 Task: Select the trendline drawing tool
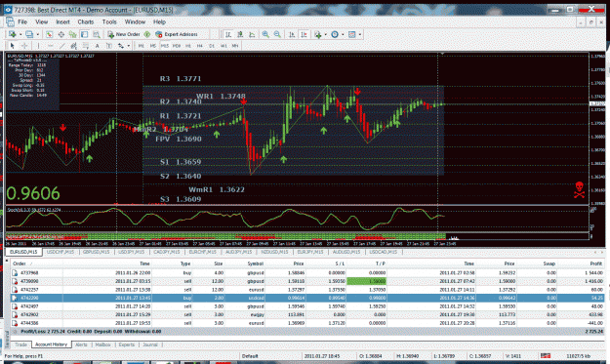[x=61, y=46]
